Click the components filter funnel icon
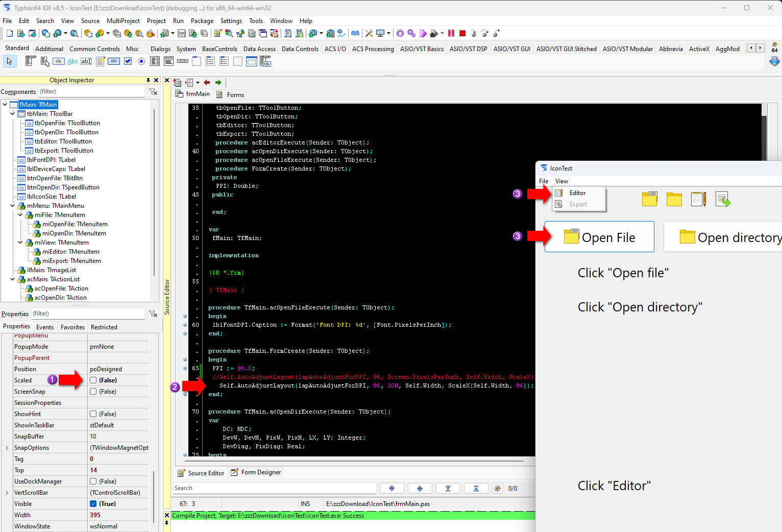Screen dimensions: 782x532 (x=153, y=91)
